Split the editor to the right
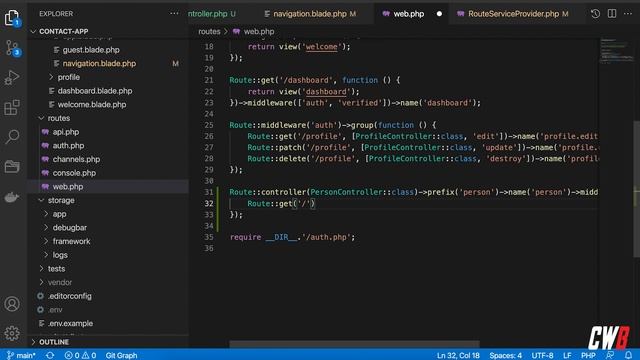Viewport: 640px width, 360px height. coord(612,13)
